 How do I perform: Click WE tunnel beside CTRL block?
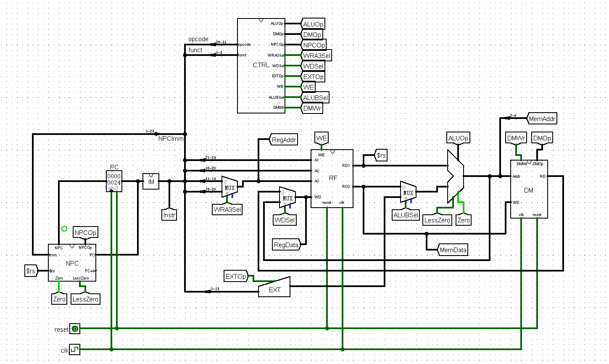pos(308,87)
